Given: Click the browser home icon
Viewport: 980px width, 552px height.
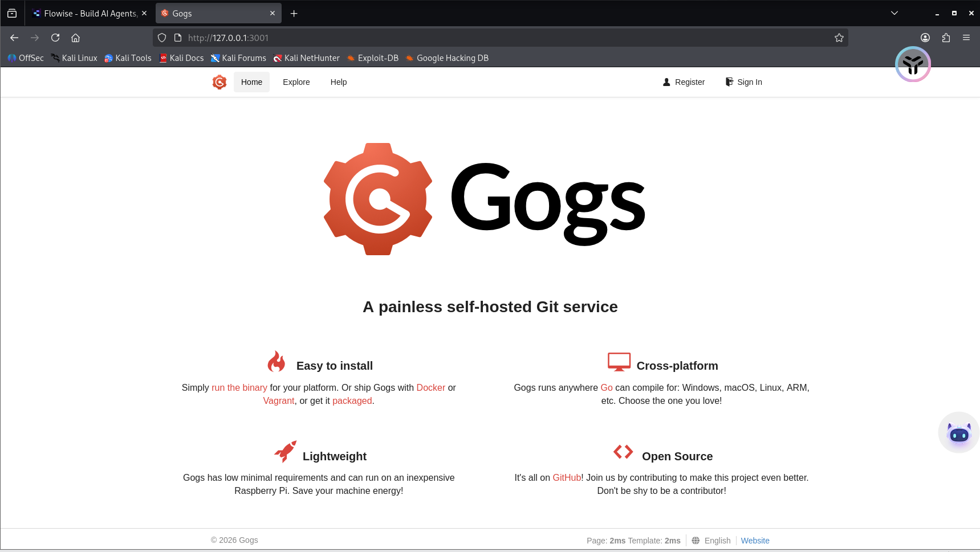Looking at the screenshot, I should [x=75, y=38].
